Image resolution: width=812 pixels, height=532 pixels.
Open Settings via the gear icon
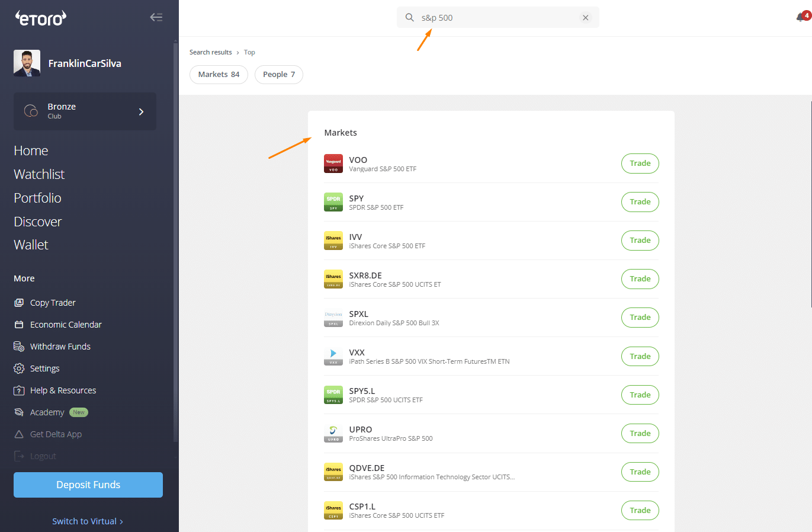click(x=19, y=368)
